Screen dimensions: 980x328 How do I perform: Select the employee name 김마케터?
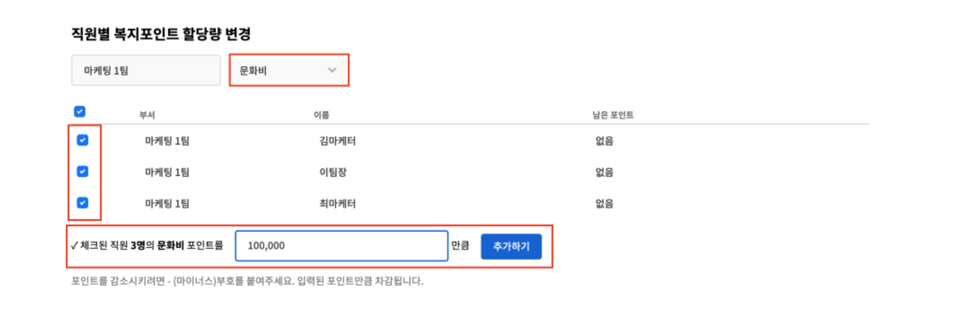338,141
